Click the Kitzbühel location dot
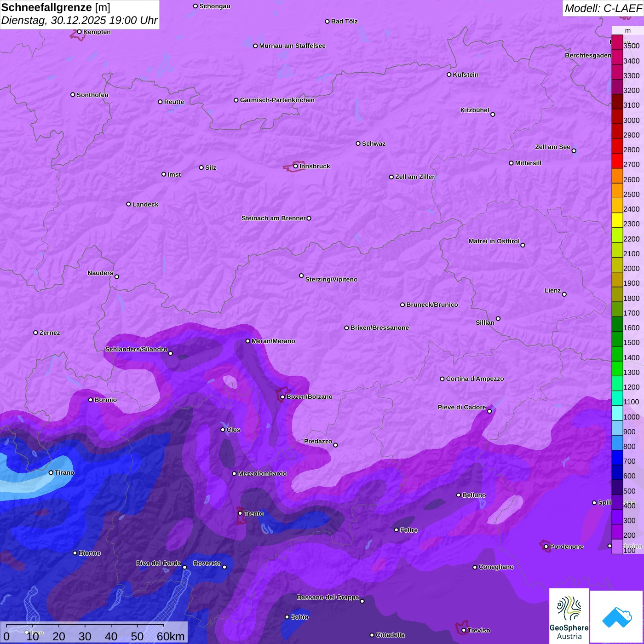Image resolution: width=644 pixels, height=644 pixels. pos(493,115)
